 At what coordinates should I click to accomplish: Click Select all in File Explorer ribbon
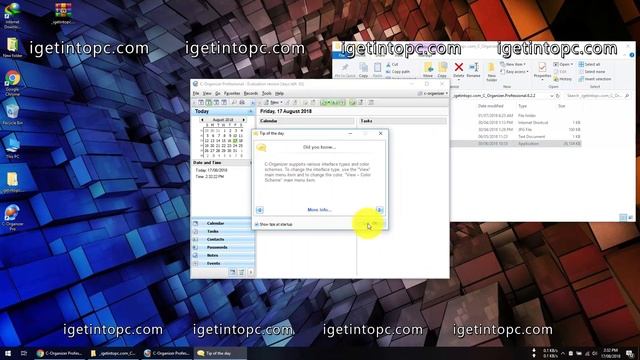tap(589, 64)
